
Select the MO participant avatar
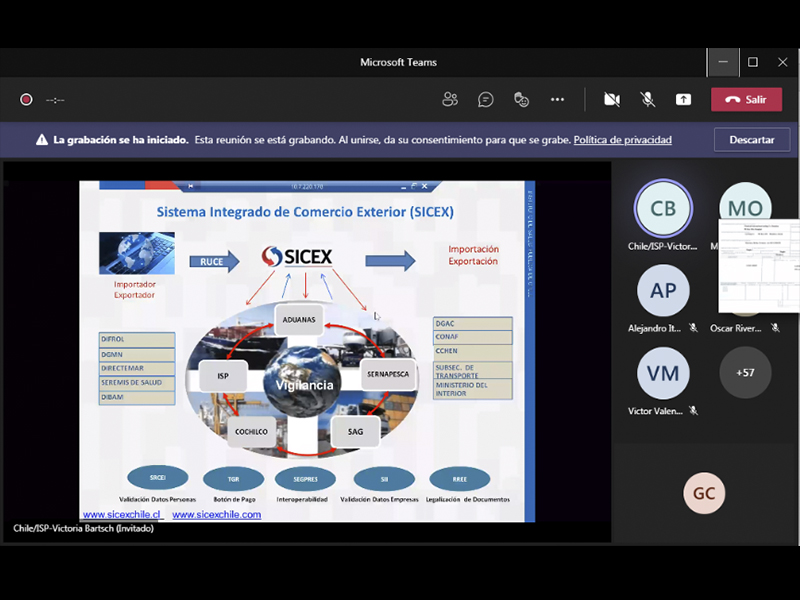pos(745,202)
